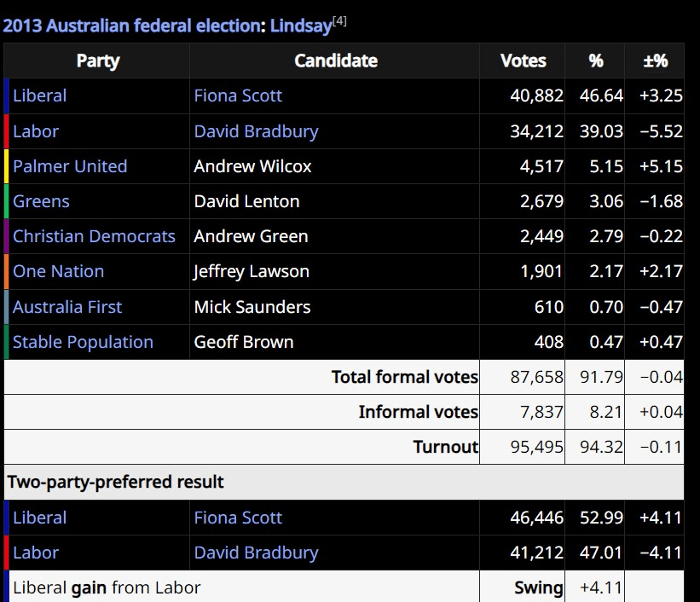The width and height of the screenshot is (700, 602).
Task: Open the Labor party link in second row
Action: (36, 131)
